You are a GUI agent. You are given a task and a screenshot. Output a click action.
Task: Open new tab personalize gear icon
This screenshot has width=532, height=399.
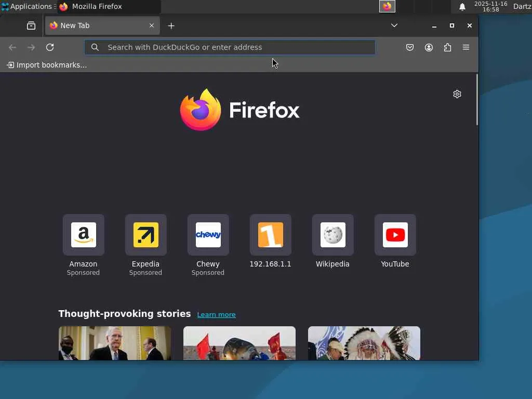coord(457,94)
